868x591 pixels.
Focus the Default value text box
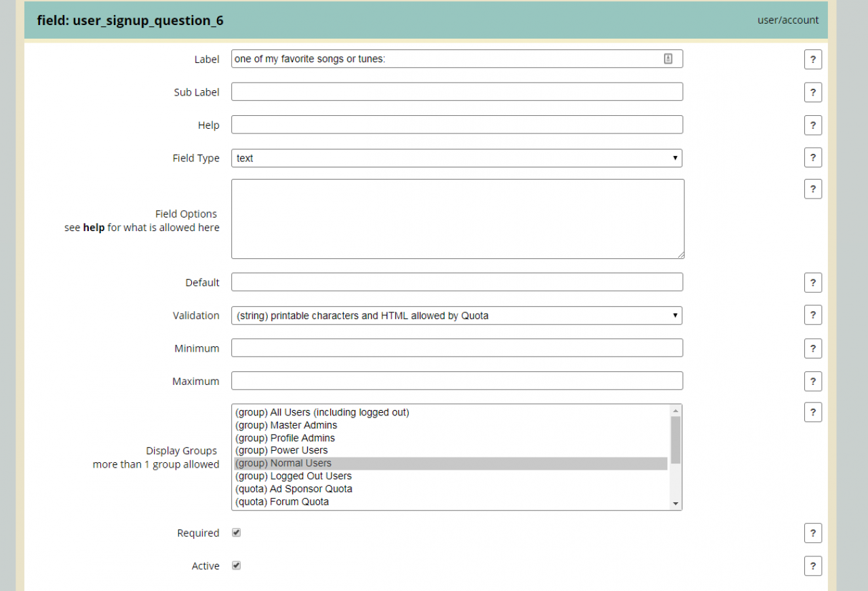pyautogui.click(x=456, y=282)
